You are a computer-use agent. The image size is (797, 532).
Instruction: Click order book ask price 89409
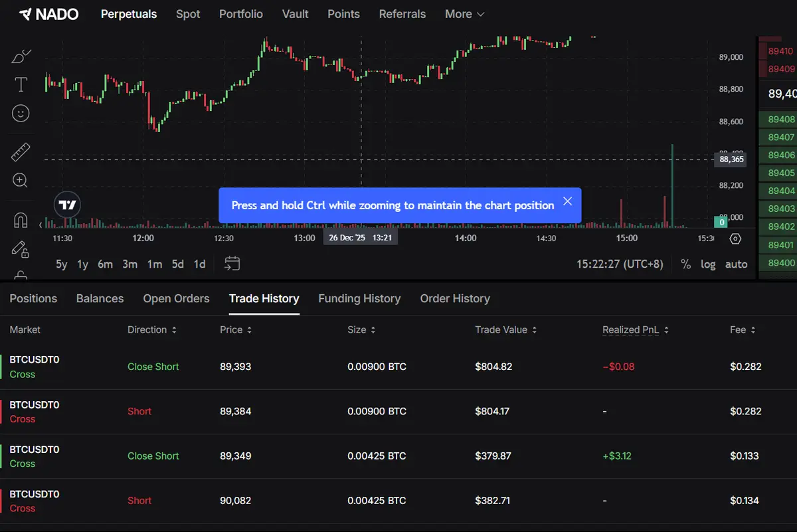tap(781, 68)
